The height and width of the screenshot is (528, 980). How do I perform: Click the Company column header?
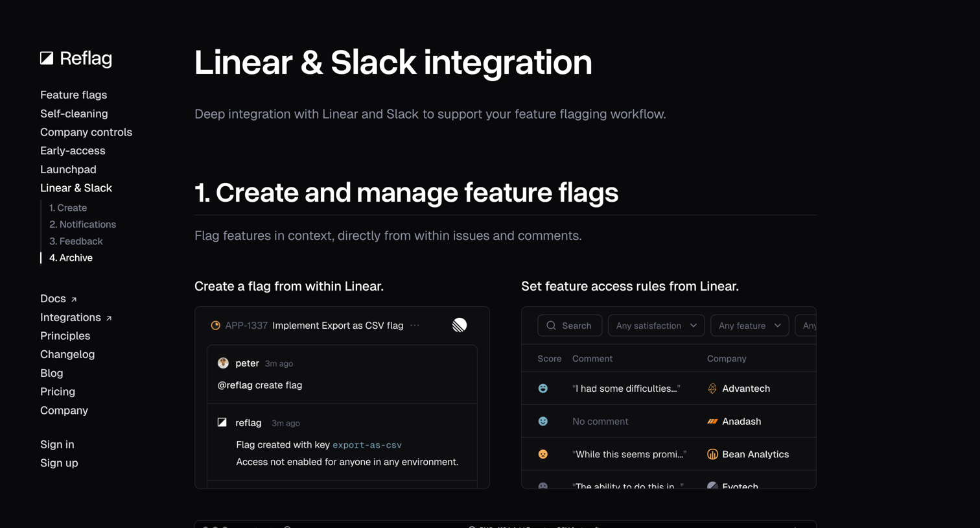tap(727, 359)
